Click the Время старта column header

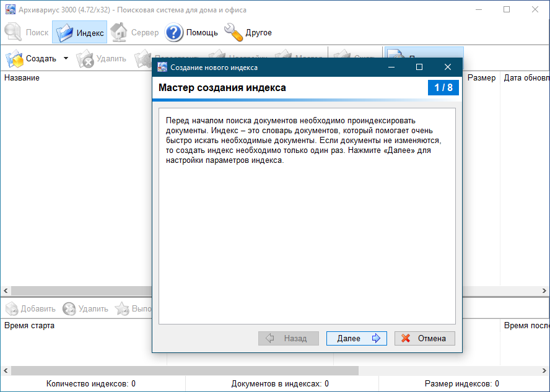click(30, 325)
